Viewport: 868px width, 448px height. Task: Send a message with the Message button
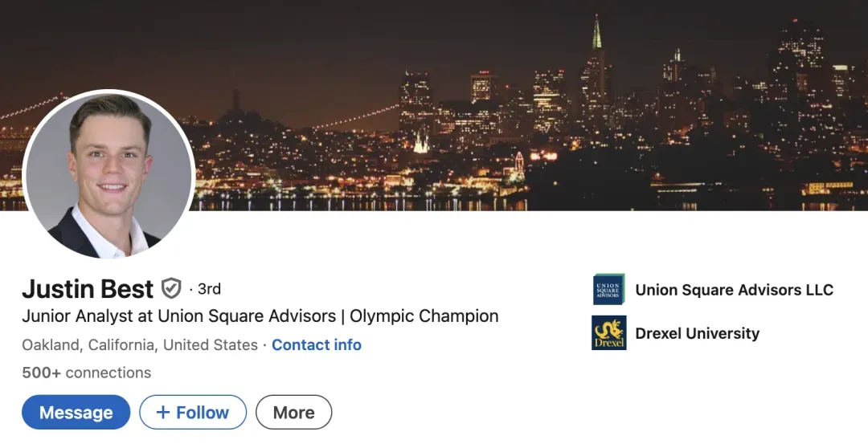pyautogui.click(x=76, y=413)
